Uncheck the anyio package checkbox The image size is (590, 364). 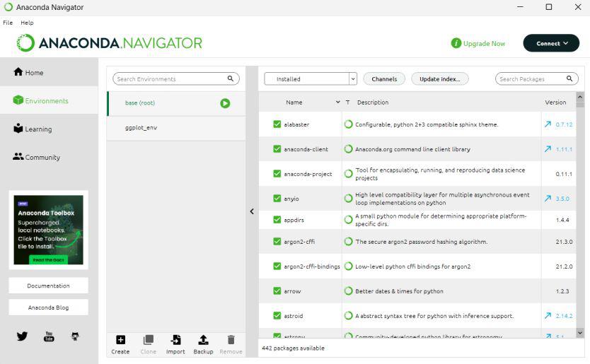coord(277,198)
